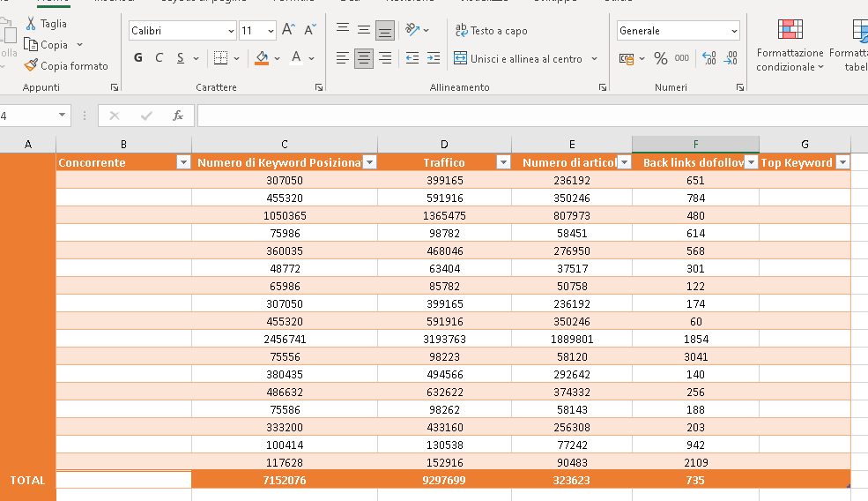
Task: Align text to top
Action: (343, 30)
